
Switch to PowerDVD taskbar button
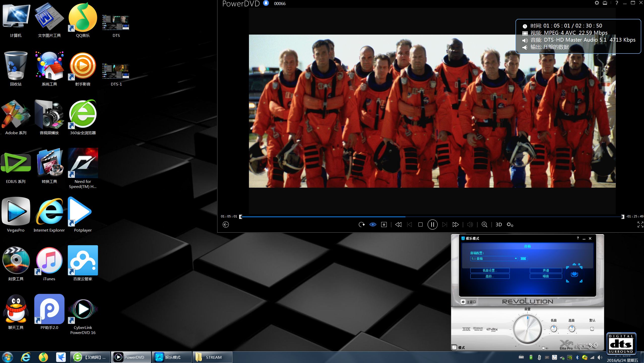(x=131, y=357)
